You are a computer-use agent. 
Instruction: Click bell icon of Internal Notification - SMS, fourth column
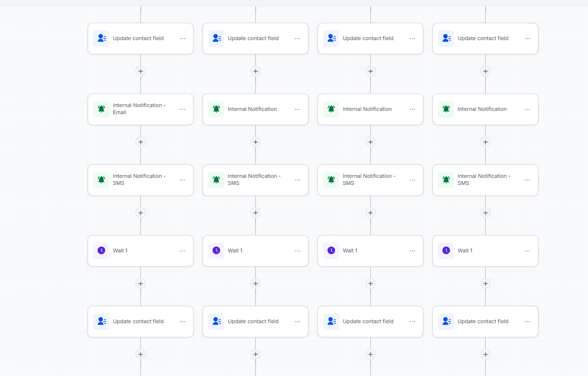(x=447, y=180)
